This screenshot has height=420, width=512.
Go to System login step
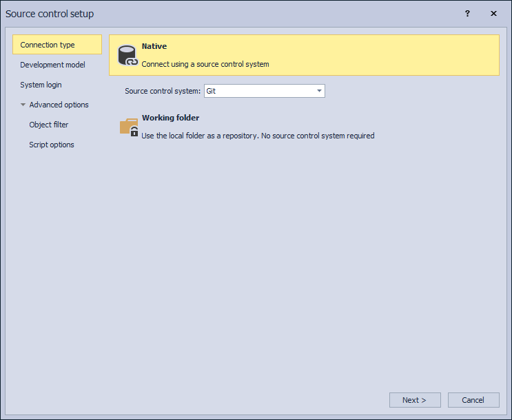[41, 85]
